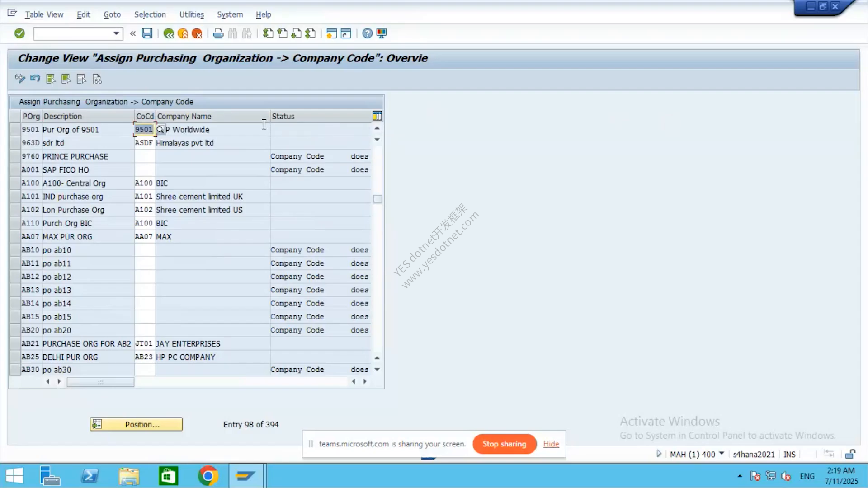
Task: Open the table configuration settings icon
Action: click(x=377, y=116)
